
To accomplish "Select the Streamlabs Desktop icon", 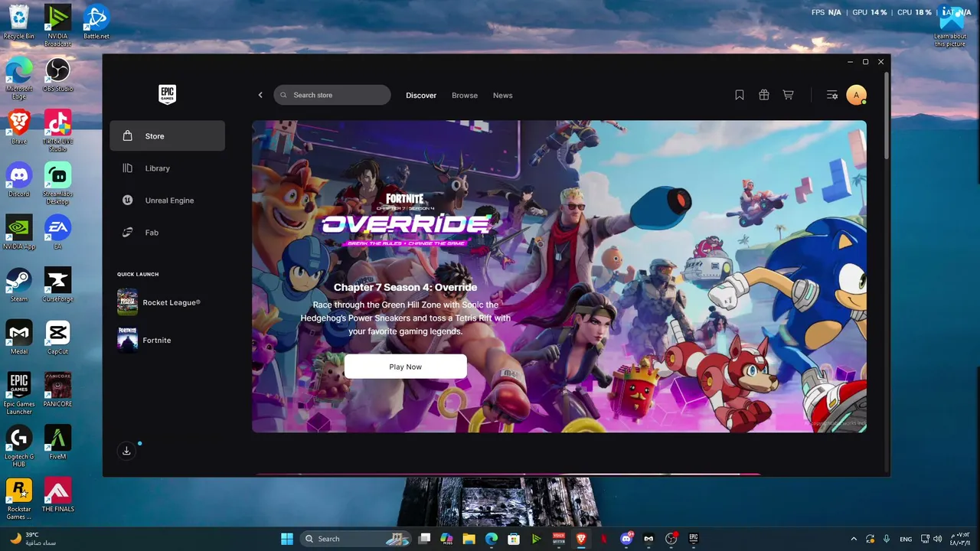I will (x=57, y=184).
